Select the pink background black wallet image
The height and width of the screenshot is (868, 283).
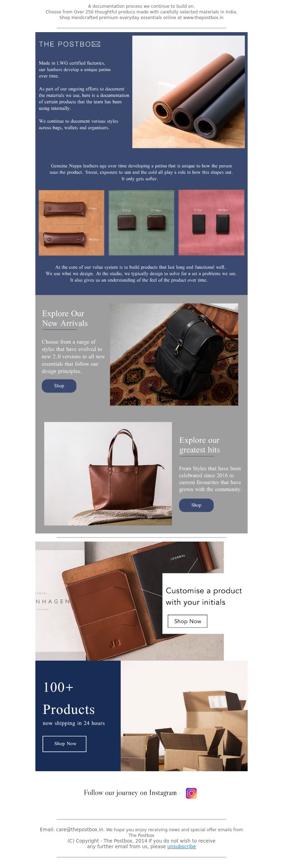(x=211, y=223)
